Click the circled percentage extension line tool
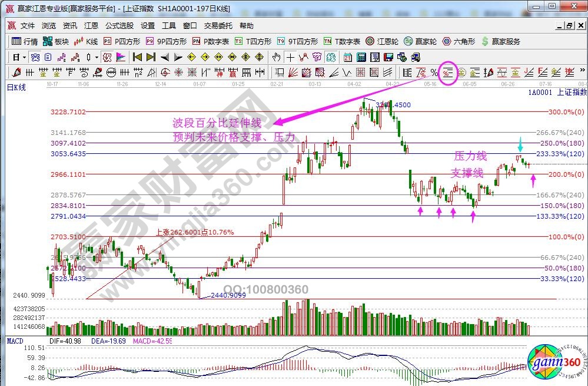The image size is (588, 386). pos(448,73)
